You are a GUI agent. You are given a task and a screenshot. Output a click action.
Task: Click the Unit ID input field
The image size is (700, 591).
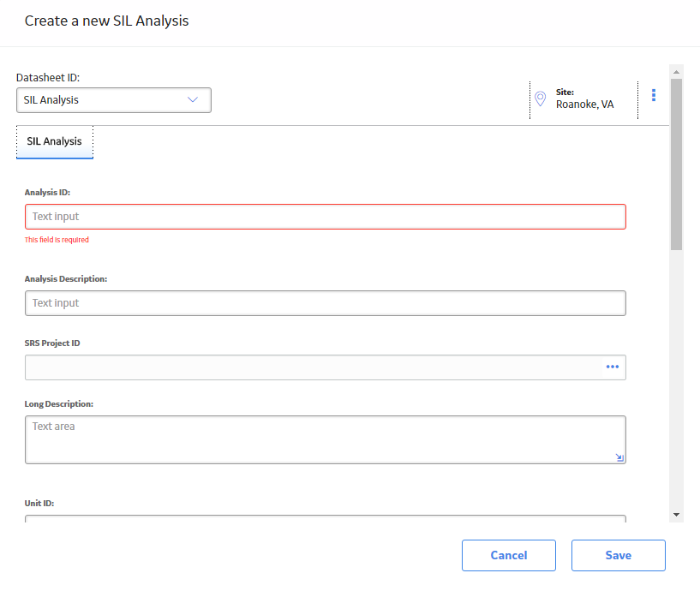326,519
